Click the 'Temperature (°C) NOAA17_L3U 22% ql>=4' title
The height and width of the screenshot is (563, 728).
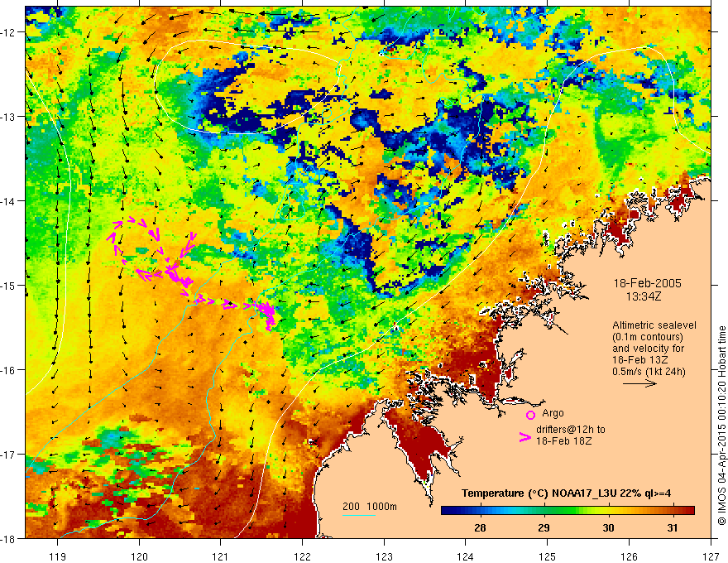[x=566, y=493]
